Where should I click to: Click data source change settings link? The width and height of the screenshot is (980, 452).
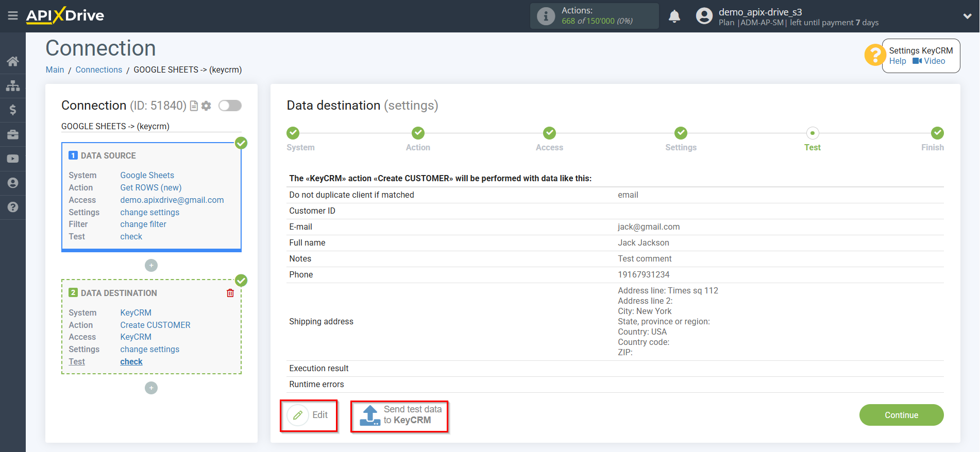point(150,212)
